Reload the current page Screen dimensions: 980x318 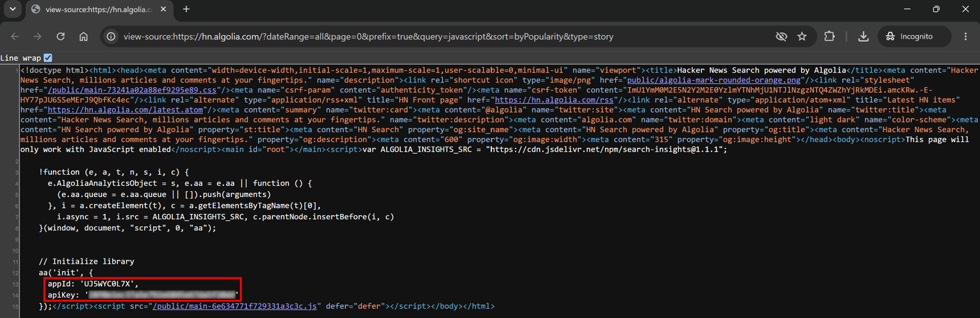(60, 37)
